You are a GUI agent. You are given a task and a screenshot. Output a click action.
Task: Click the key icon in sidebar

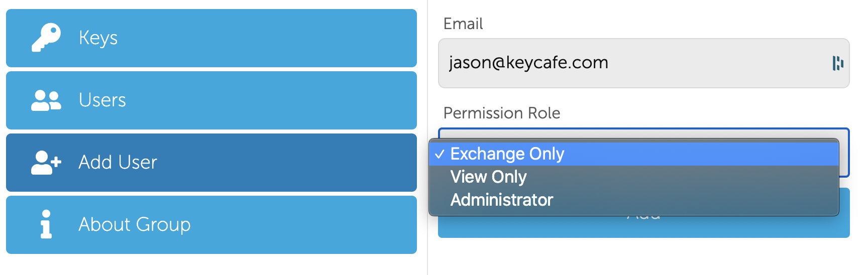pyautogui.click(x=46, y=38)
